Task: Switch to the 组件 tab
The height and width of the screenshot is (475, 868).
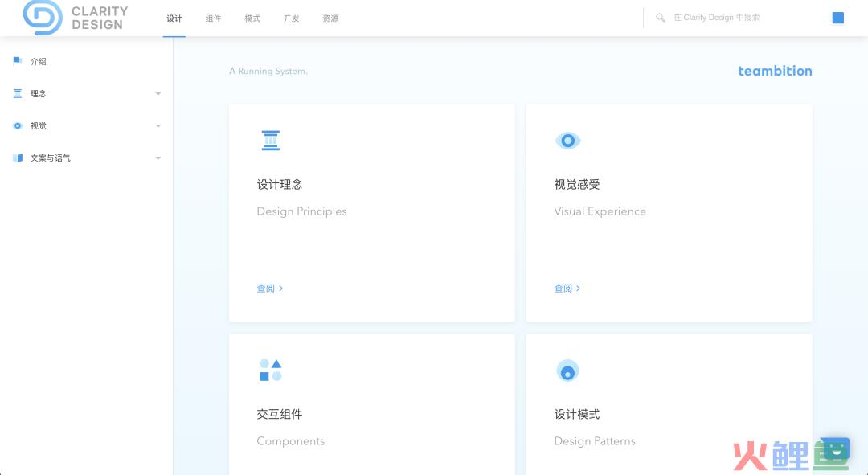Action: point(213,18)
